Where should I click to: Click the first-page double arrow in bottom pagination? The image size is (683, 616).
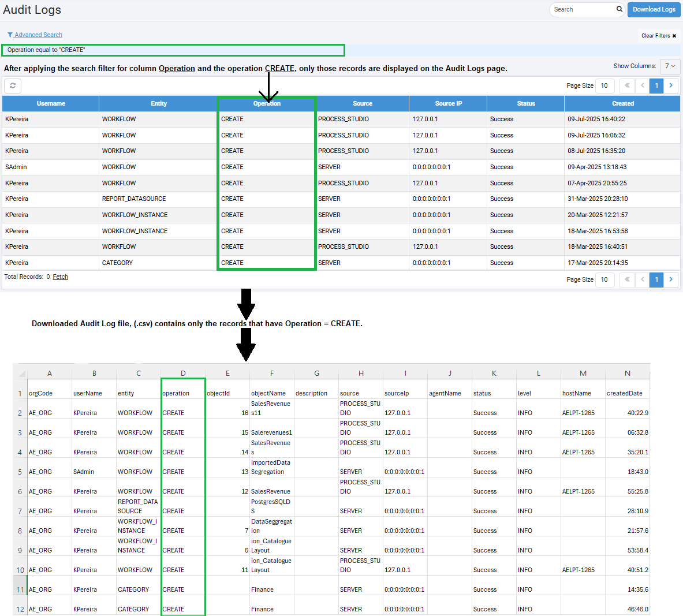click(627, 279)
